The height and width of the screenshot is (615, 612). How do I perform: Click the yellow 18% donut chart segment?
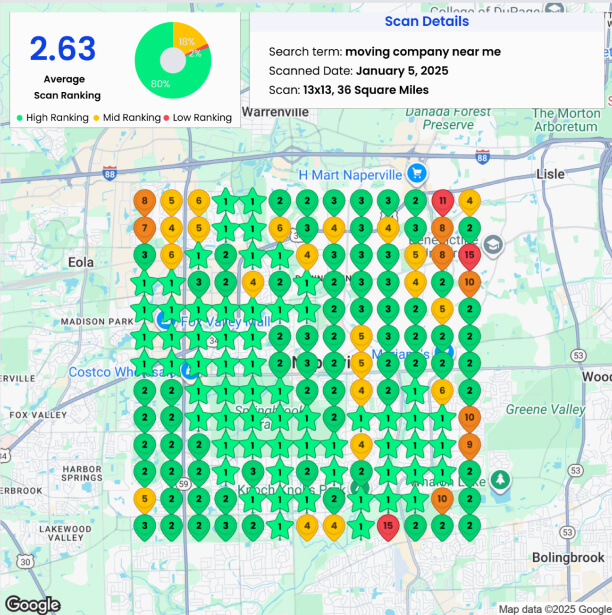(x=188, y=38)
